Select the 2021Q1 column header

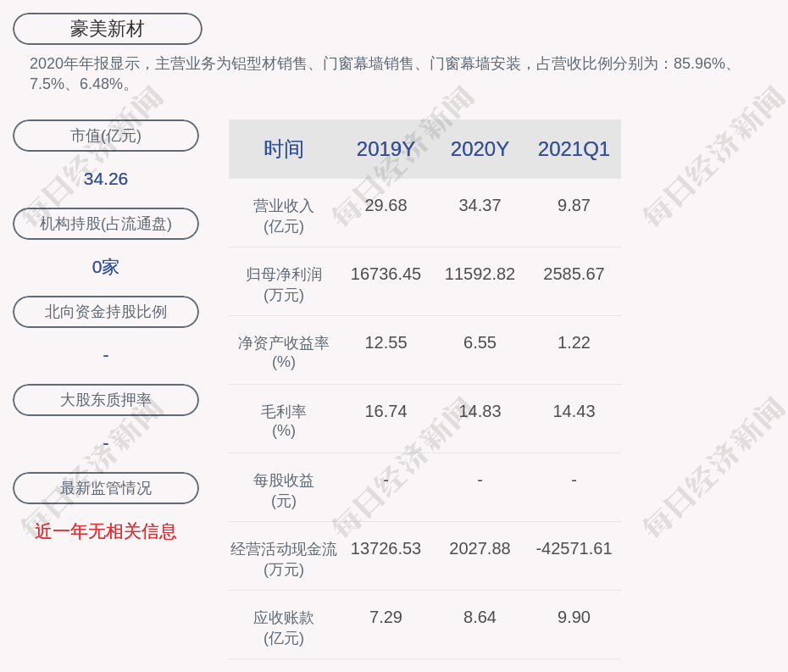pos(574,149)
